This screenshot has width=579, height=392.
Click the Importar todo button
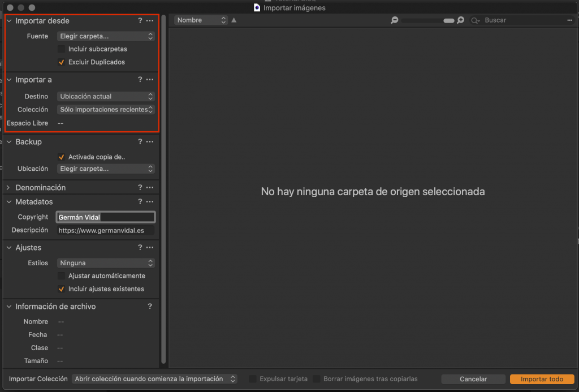coord(542,379)
